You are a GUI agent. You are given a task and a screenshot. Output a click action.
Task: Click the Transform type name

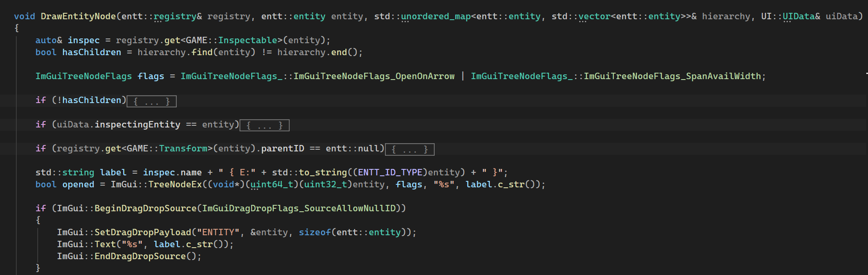[x=183, y=148]
